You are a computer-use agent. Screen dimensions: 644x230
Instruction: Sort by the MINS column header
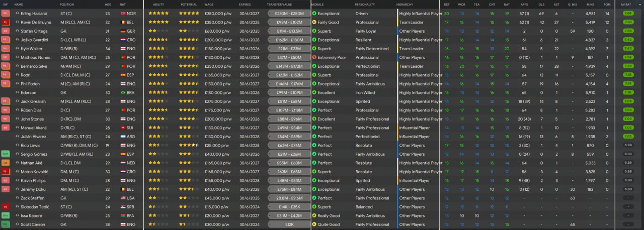coord(591,4)
